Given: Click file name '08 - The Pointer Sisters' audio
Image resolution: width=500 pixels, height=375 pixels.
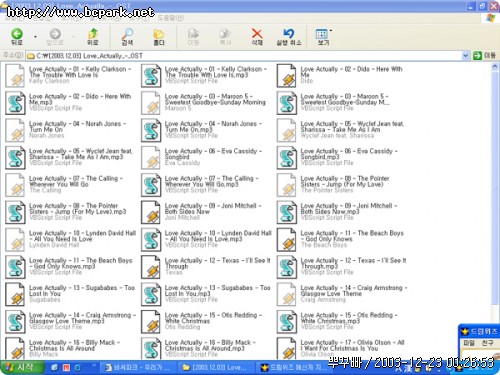Looking at the screenshot, I should coord(345,181).
